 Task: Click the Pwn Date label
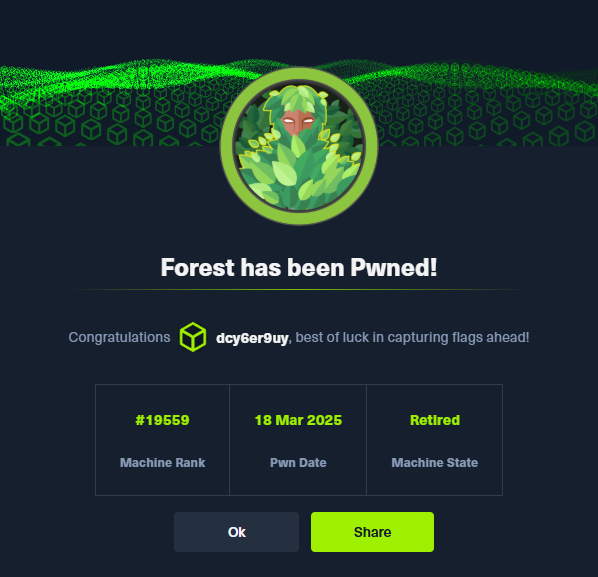point(298,463)
